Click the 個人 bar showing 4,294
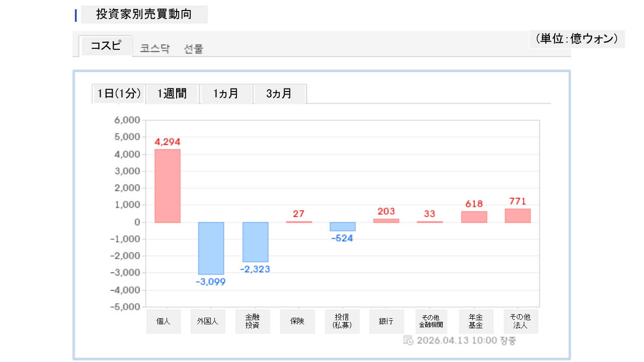The height and width of the screenshot is (362, 644). pos(167,186)
